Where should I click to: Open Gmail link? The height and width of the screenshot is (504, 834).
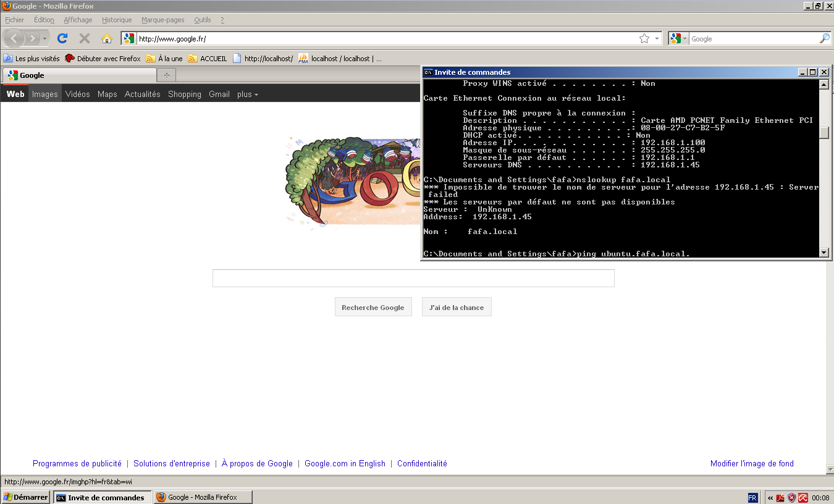tap(219, 94)
